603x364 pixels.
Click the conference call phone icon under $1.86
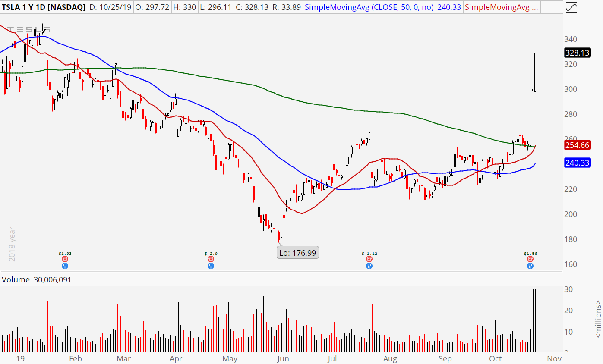(x=530, y=259)
